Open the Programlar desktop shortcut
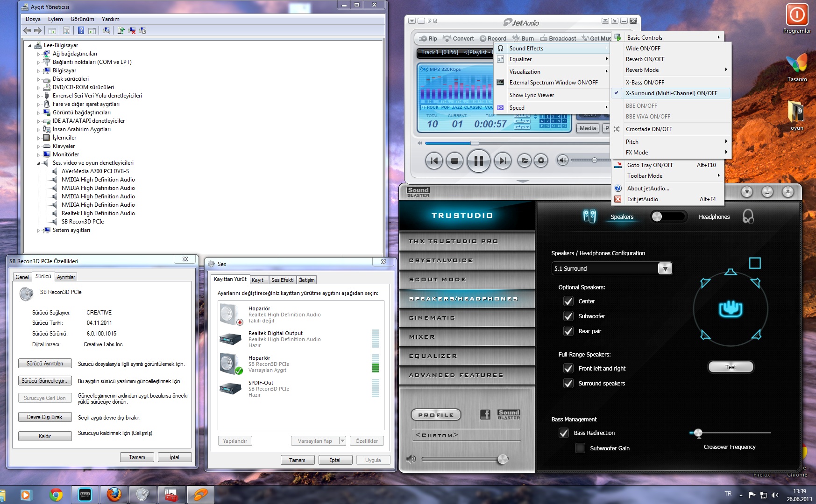 797,19
